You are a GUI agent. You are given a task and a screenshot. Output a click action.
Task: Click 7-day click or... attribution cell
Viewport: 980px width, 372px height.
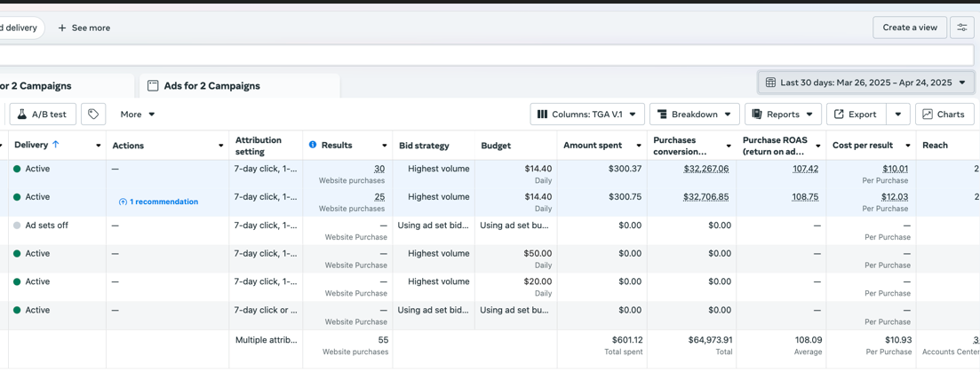[x=266, y=310]
